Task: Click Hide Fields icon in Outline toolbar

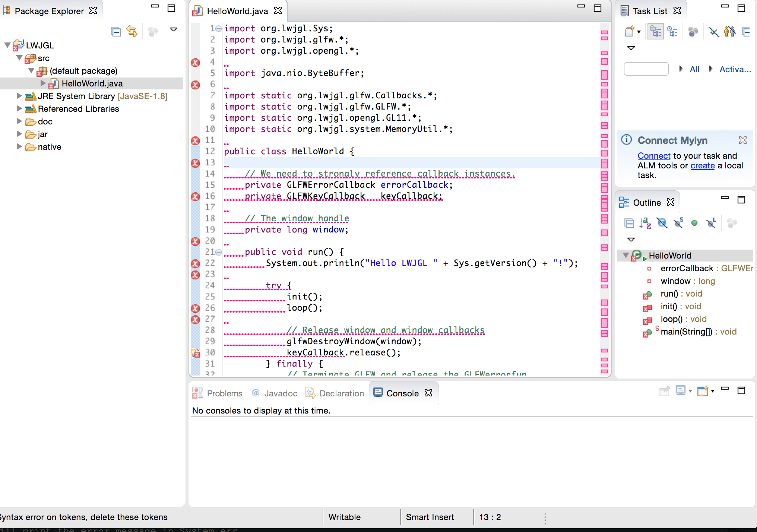Action: [662, 223]
